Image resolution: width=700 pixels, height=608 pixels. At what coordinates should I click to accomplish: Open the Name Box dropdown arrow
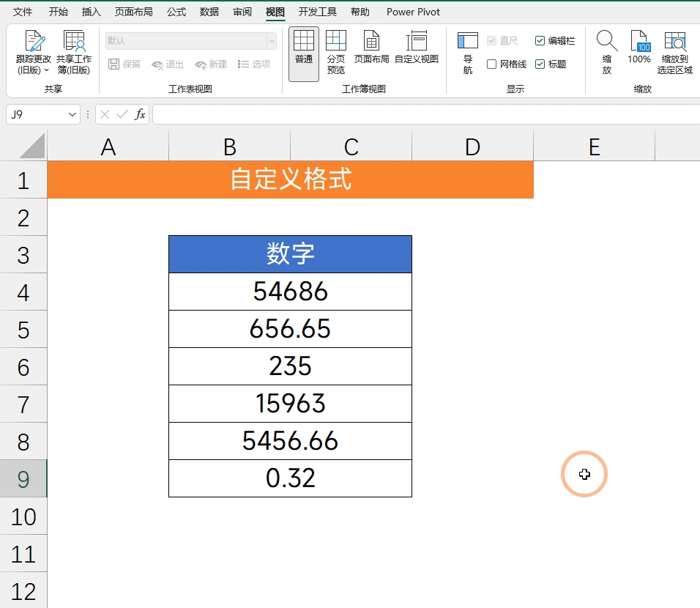coord(72,114)
